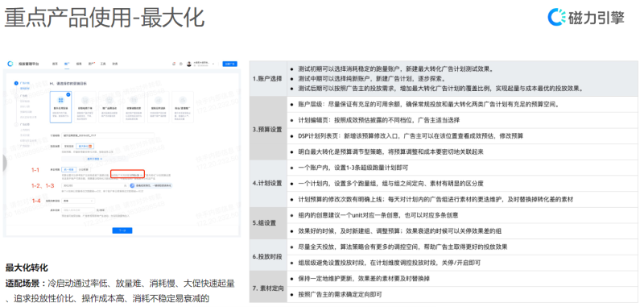Click the text 按照广告主的需求确定定向即可
The image size is (644, 307).
(341, 295)
